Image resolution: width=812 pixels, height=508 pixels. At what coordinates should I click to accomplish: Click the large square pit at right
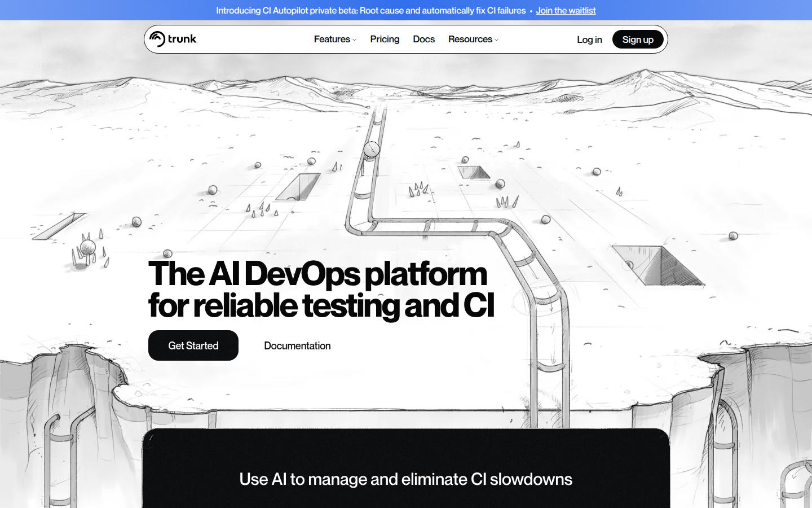[657, 264]
